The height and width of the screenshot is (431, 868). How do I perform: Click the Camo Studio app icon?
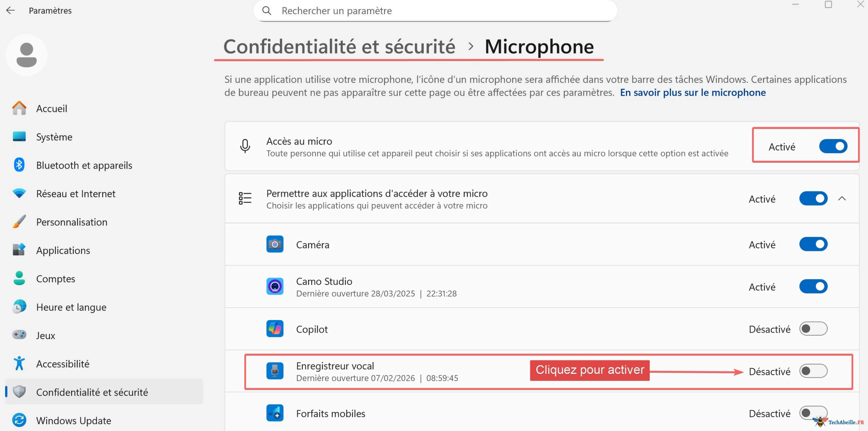point(275,286)
